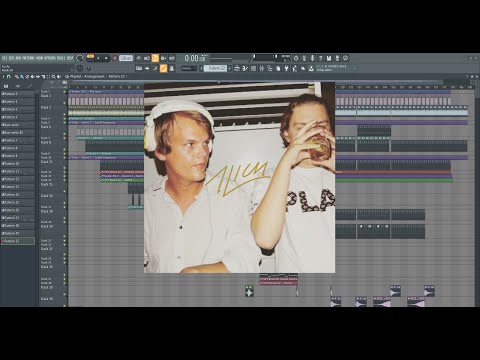This screenshot has width=480, height=360.
Task: Open the typing keyboard to piano icon
Action: click(x=139, y=68)
